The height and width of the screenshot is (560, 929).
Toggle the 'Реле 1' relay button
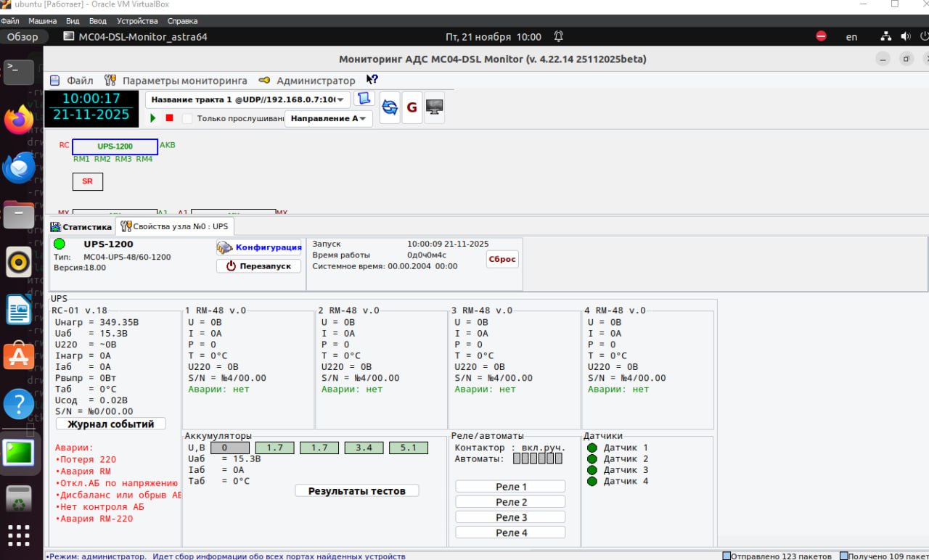(510, 487)
